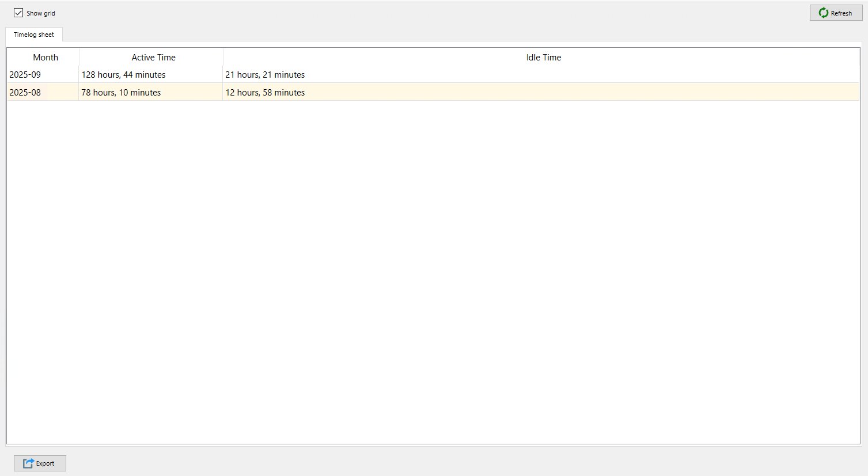Click the green circular arrows Refresh icon
Screen dimensions: 868x476
824,13
